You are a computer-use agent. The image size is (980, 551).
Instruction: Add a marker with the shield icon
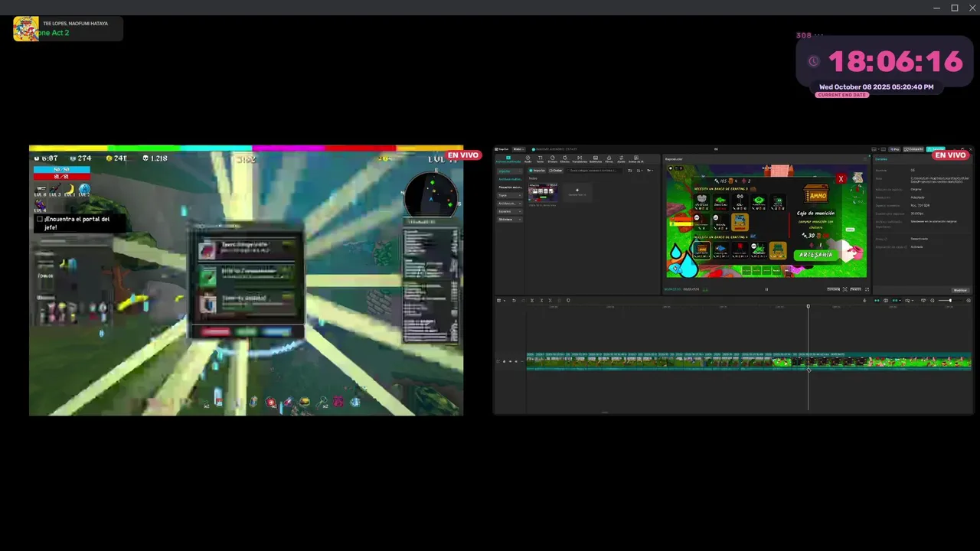click(x=568, y=300)
